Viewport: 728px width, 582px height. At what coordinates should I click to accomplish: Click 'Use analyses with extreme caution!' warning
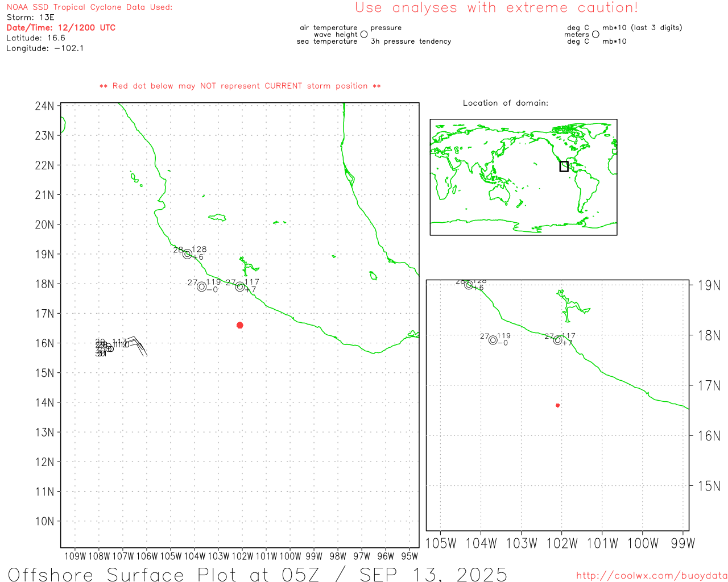point(497,8)
